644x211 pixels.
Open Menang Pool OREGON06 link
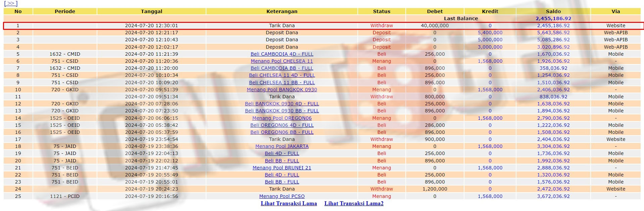(x=282, y=118)
